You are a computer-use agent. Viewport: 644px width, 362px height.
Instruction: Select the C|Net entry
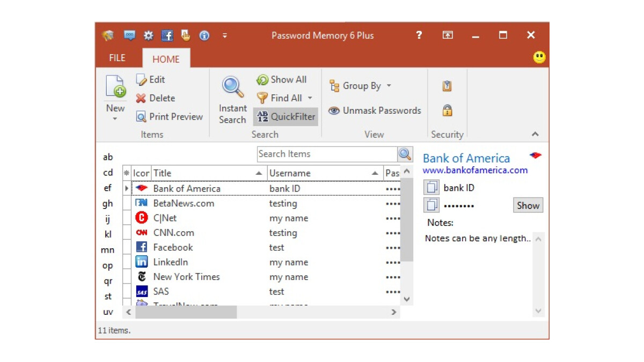[266, 218]
